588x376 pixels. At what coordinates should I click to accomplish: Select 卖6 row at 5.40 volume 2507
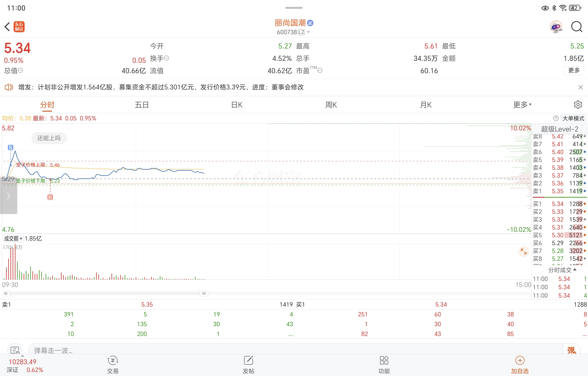pyautogui.click(x=559, y=152)
